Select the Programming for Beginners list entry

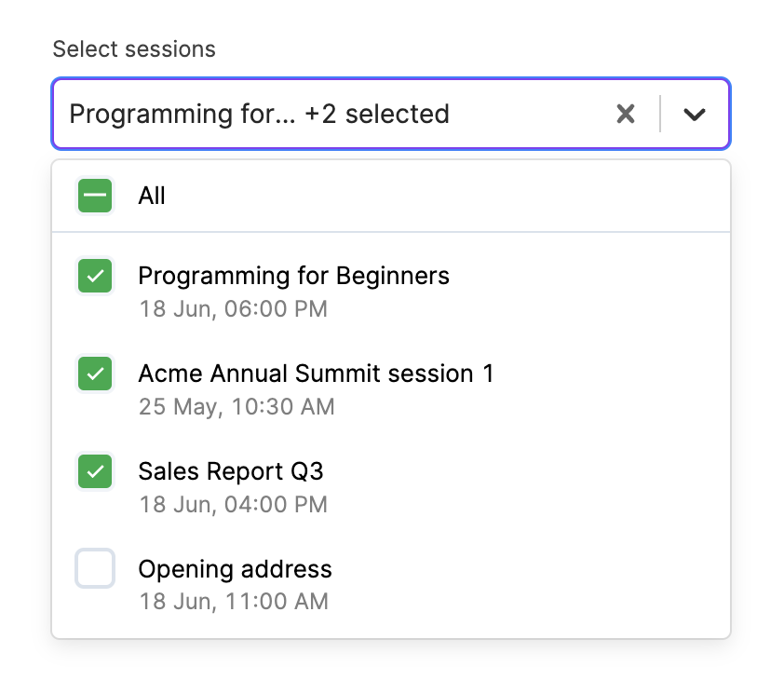(293, 276)
